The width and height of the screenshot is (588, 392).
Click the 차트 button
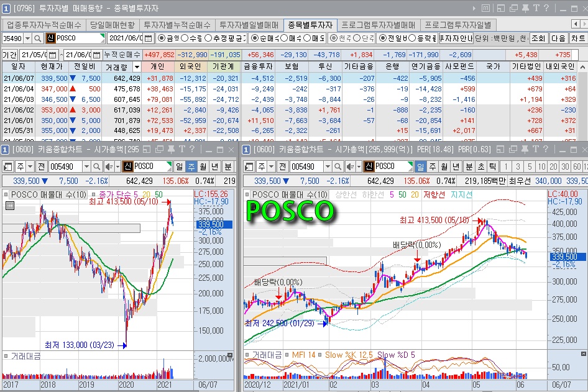point(578,39)
